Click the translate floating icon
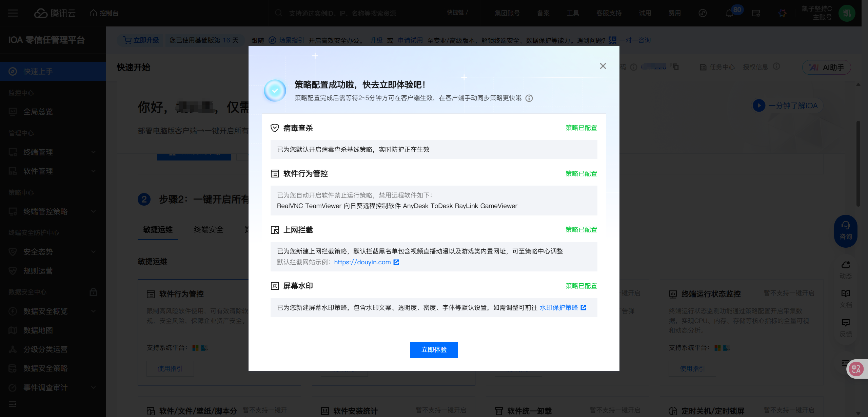 pos(856,369)
